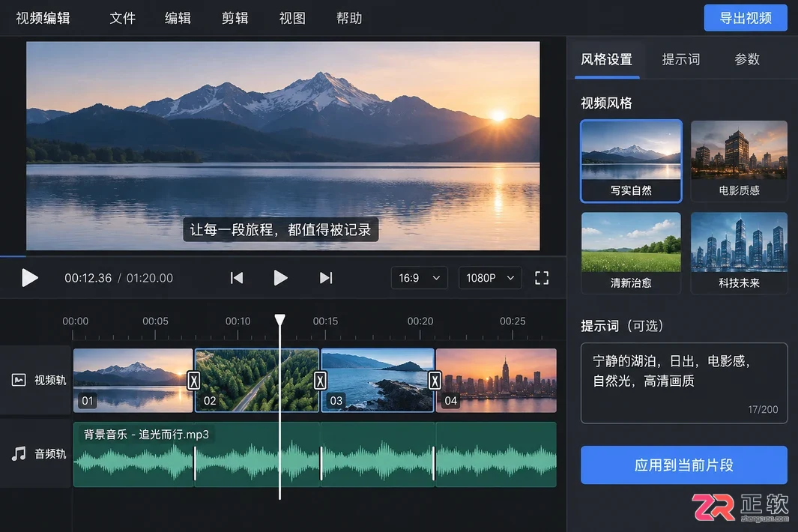
Task: Click into the prompt text box
Action: (x=684, y=383)
